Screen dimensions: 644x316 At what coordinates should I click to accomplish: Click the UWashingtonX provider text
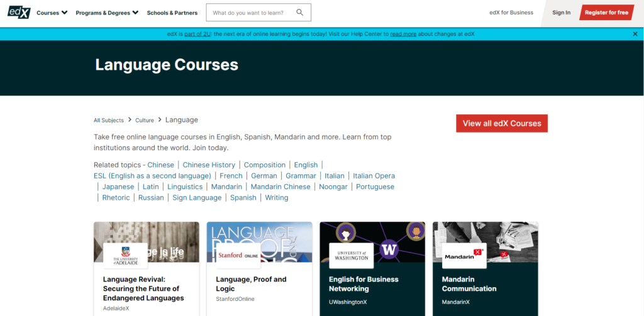pos(348,302)
